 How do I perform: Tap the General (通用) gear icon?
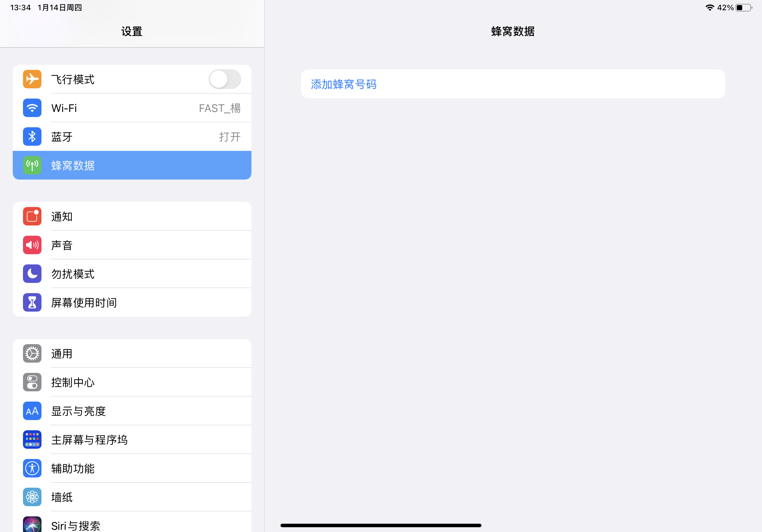click(32, 354)
